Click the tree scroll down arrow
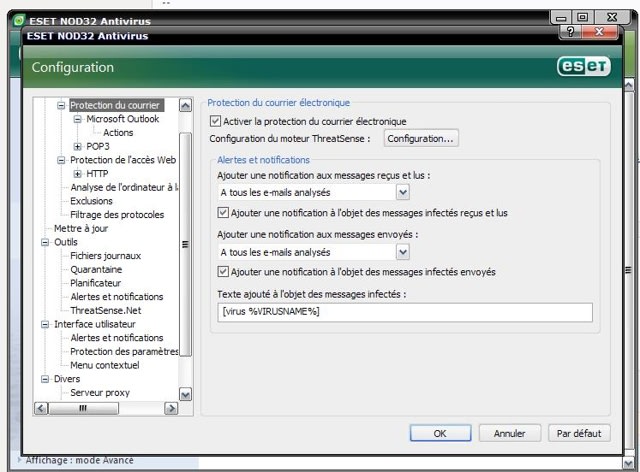 coord(185,394)
